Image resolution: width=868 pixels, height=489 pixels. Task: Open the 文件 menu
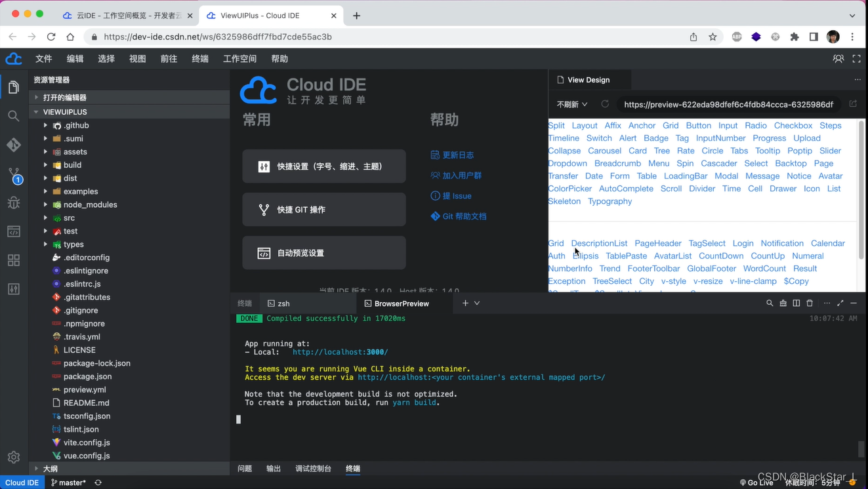[x=44, y=59]
